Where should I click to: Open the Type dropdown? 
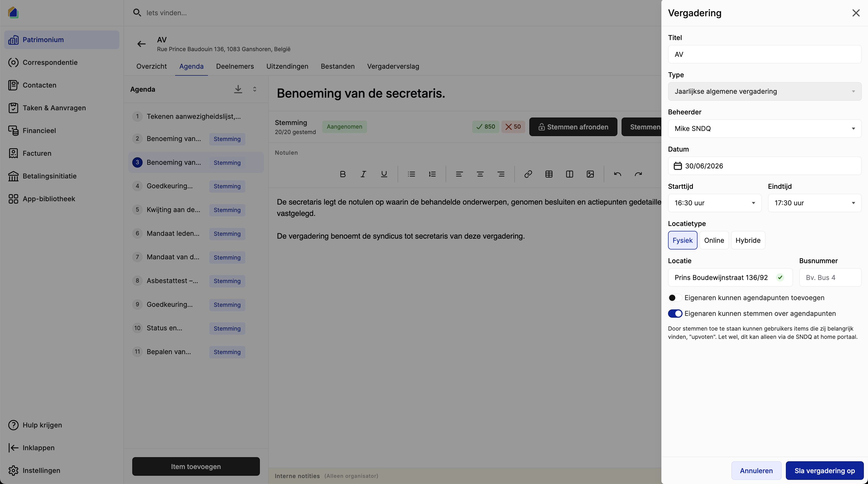(765, 91)
